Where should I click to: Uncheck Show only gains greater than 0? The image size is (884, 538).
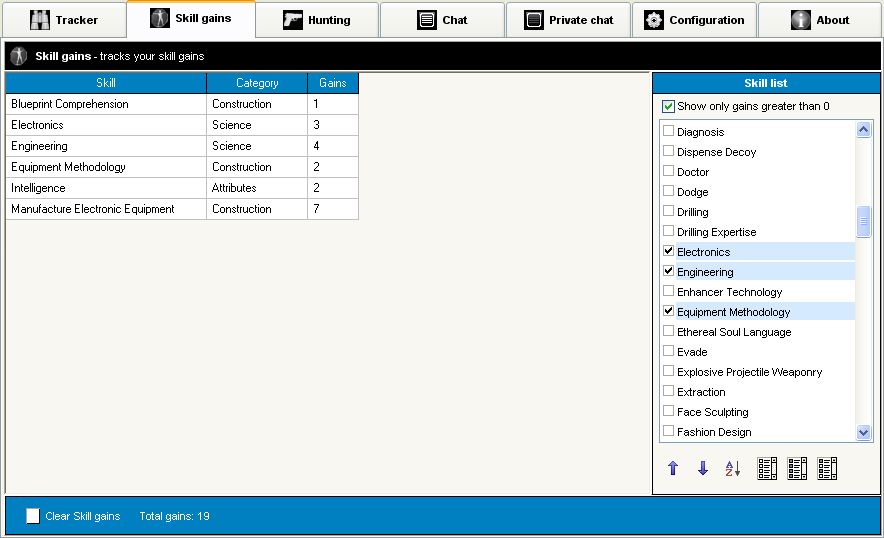click(x=668, y=106)
